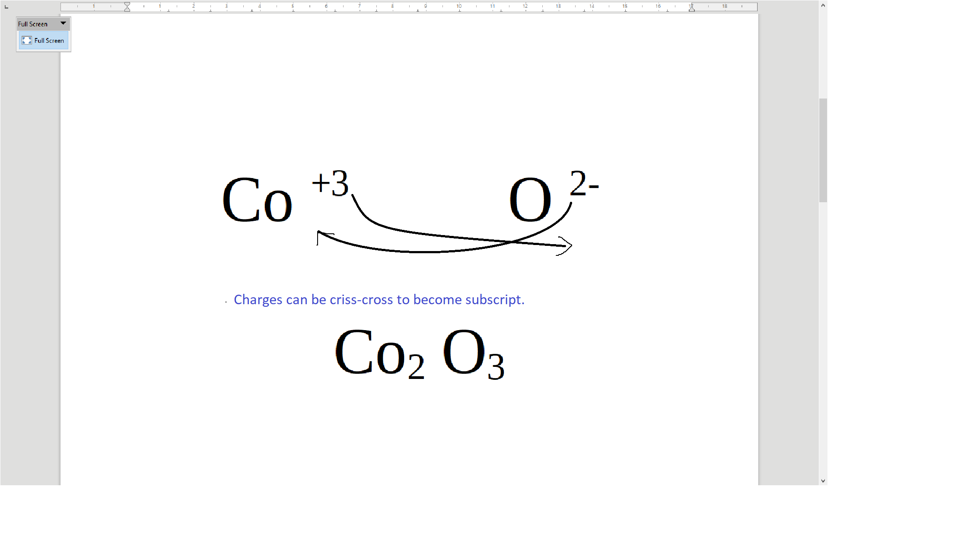Click the Full Screen toggle button
Image resolution: width=980 pixels, height=560 pixels.
(x=43, y=41)
